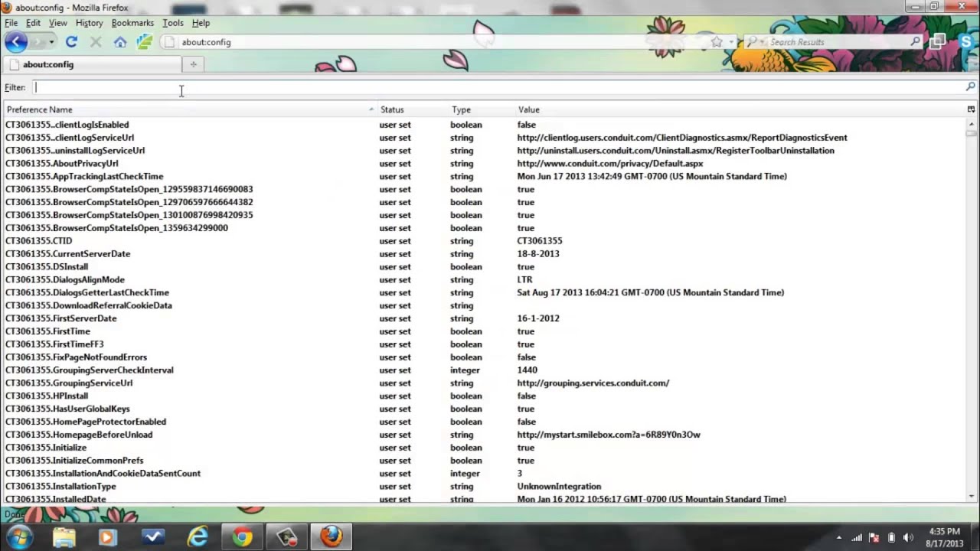
Task: Open the History menu
Action: [x=90, y=23]
